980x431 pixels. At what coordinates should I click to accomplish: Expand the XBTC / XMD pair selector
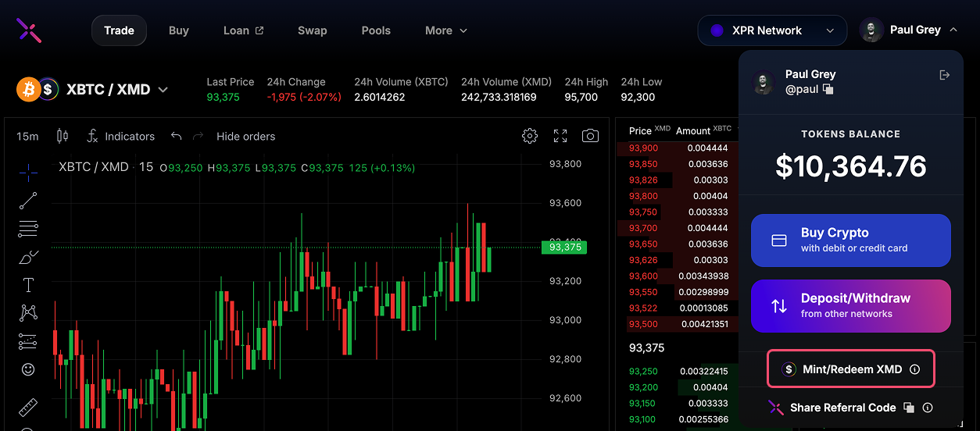coord(163,90)
